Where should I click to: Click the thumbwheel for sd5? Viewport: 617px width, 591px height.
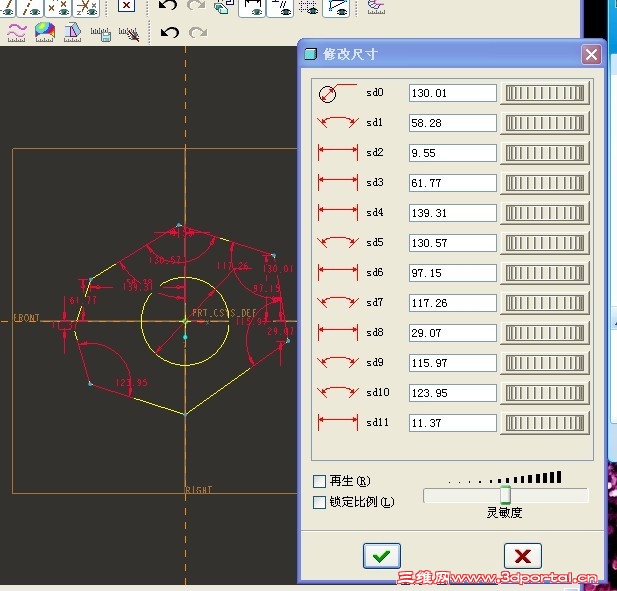pyautogui.click(x=545, y=243)
